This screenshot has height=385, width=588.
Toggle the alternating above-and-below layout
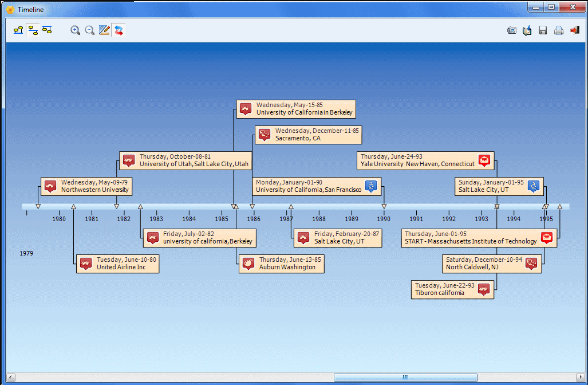(x=33, y=30)
